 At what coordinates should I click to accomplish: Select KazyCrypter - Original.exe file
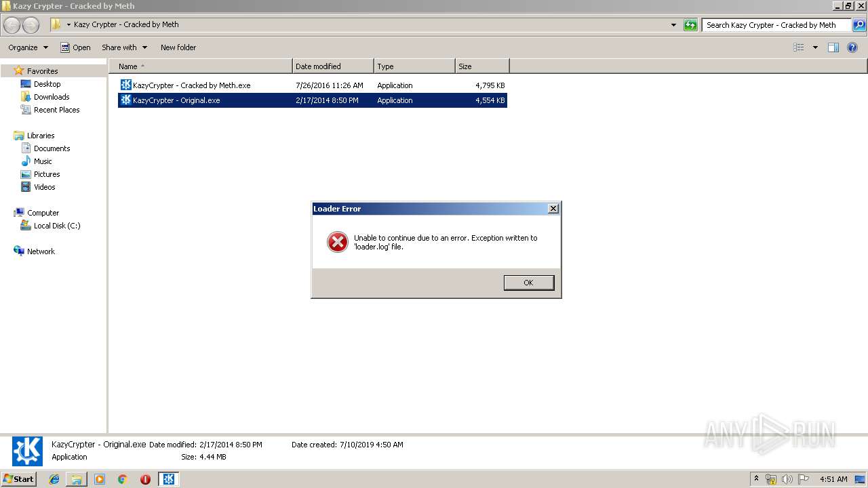(x=313, y=100)
